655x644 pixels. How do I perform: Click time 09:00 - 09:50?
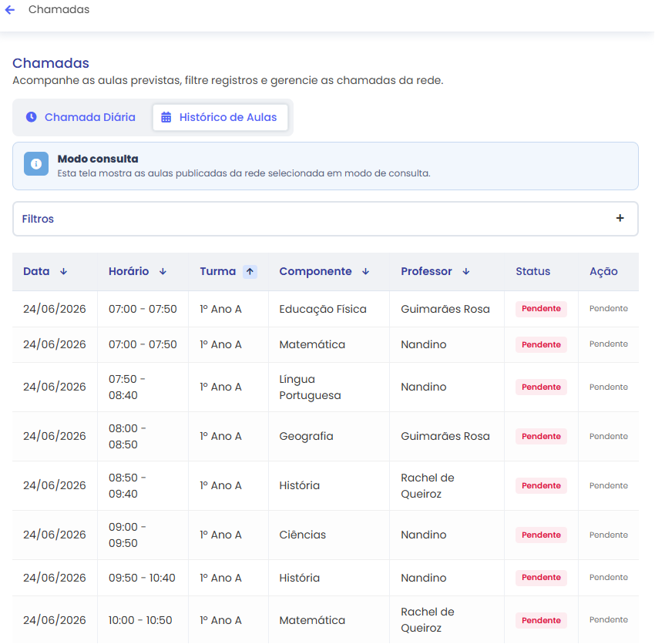click(x=127, y=535)
